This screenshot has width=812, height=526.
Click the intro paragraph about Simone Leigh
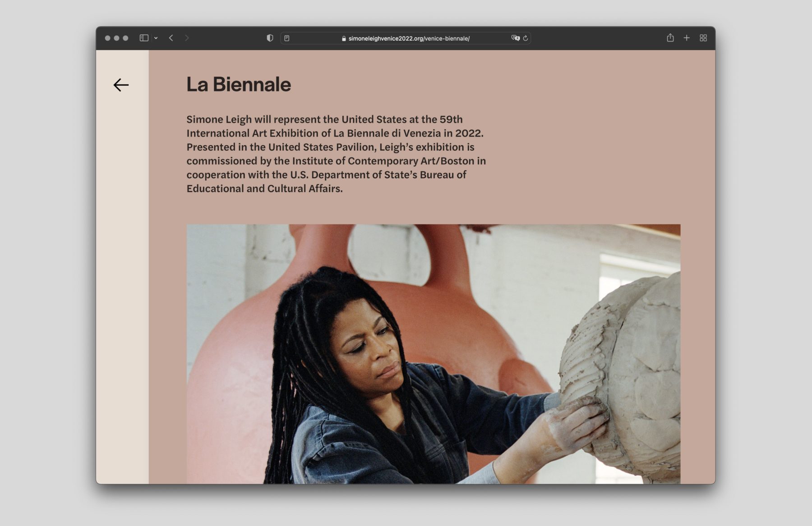tap(336, 154)
